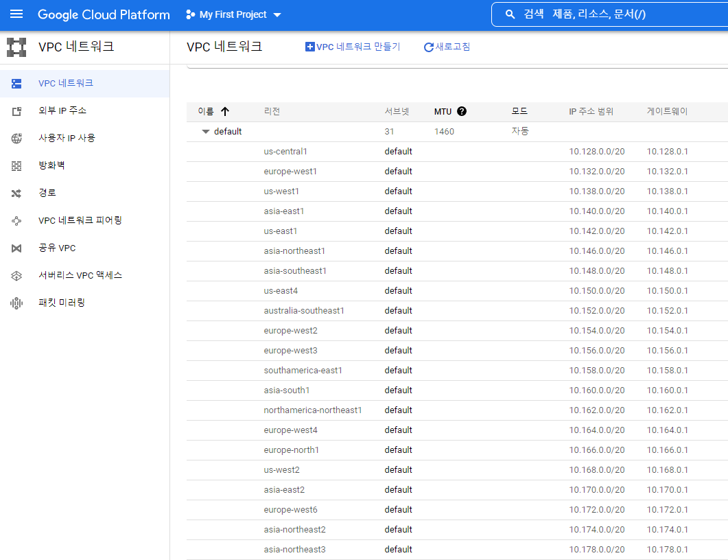Click the asia-northeast1 region cell

pyautogui.click(x=294, y=251)
